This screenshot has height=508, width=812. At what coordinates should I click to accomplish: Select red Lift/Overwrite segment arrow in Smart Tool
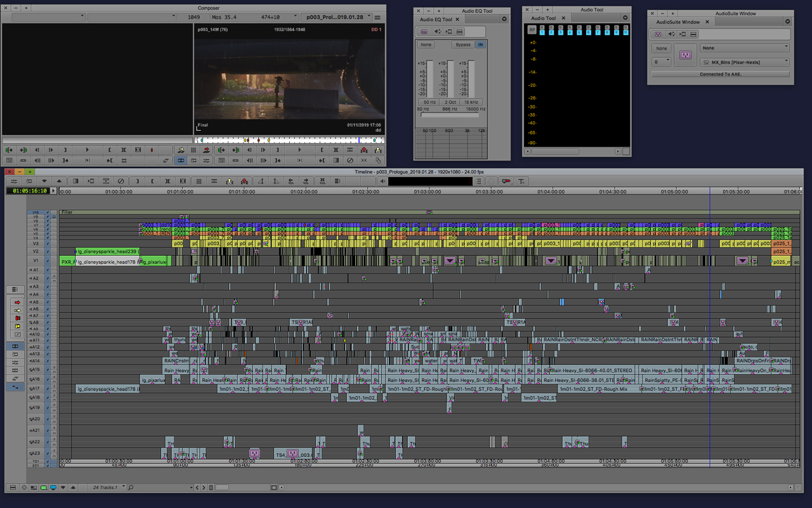coord(17,302)
